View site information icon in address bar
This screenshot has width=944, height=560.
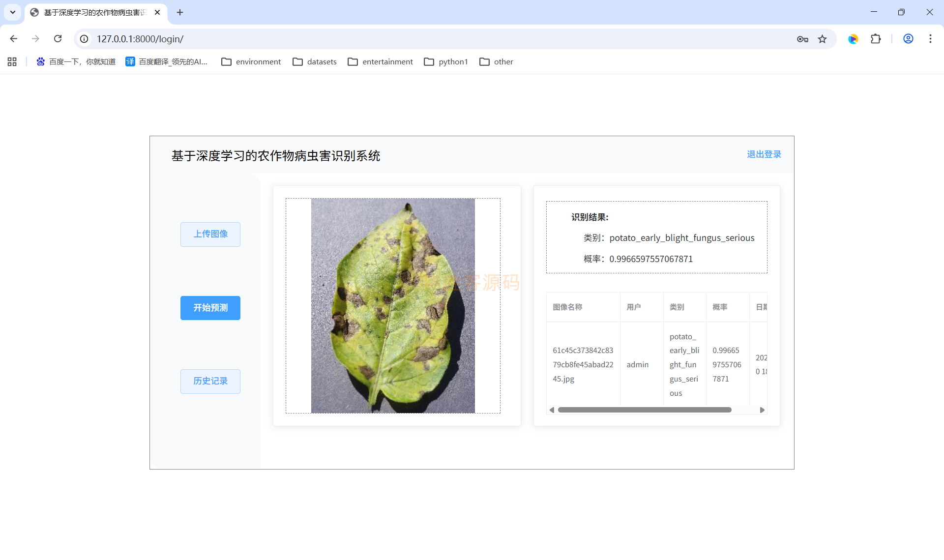85,39
